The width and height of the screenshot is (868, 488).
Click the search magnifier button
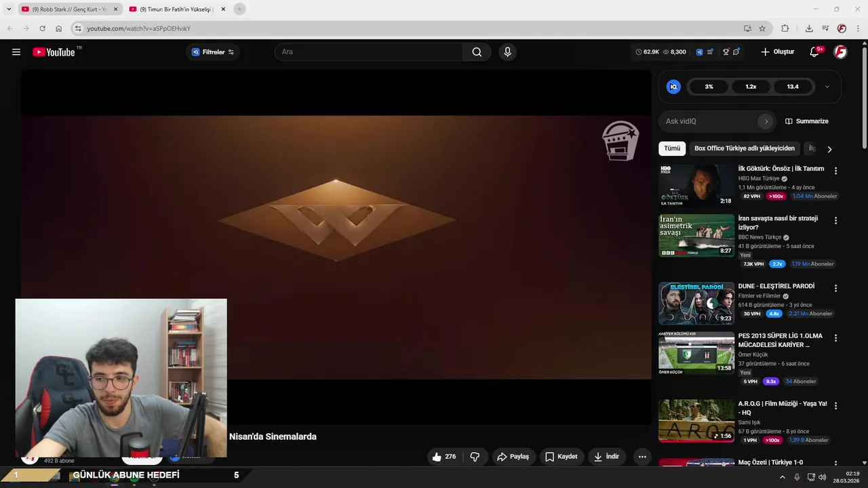point(477,52)
